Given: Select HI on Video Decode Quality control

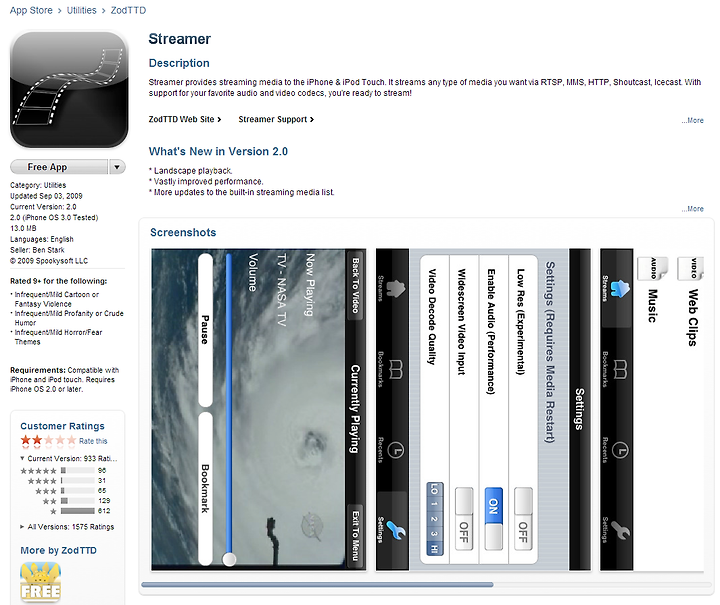Looking at the screenshot, I should (x=434, y=549).
